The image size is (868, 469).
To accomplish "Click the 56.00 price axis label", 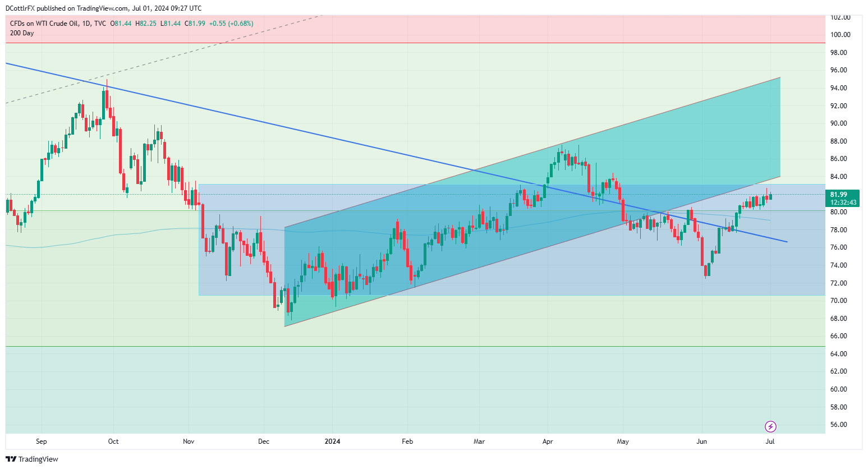I will pyautogui.click(x=839, y=425).
